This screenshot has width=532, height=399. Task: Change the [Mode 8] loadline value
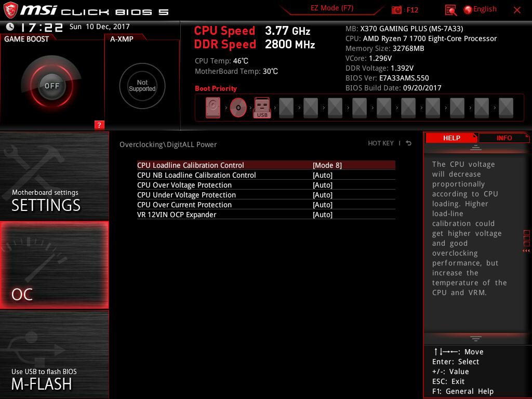(x=327, y=165)
